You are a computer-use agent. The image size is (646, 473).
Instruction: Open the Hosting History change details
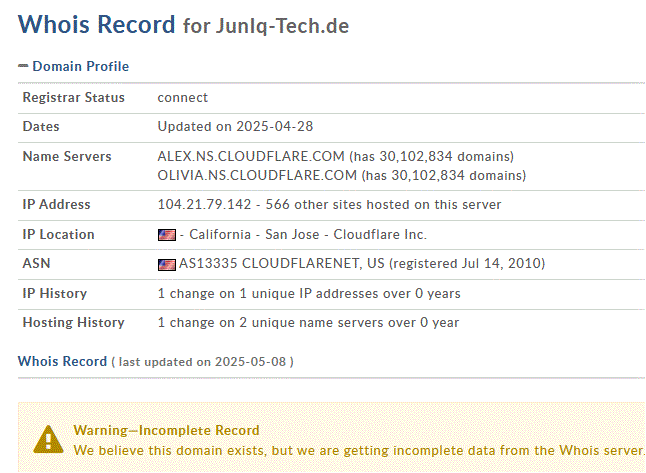(308, 323)
